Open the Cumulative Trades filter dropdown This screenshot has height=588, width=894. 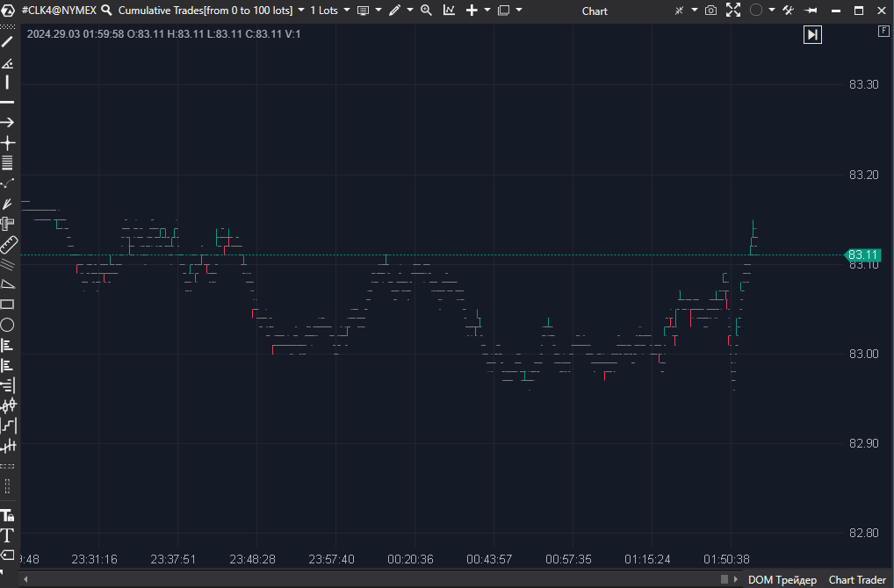point(301,10)
